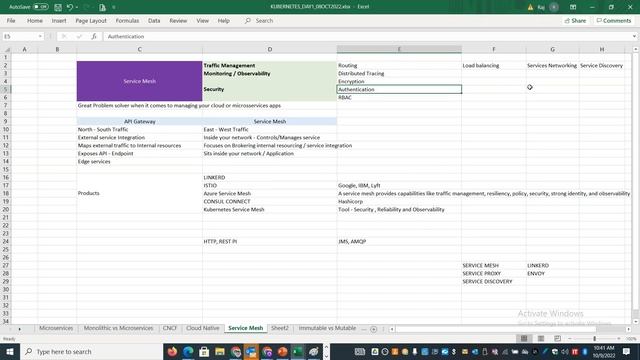640x360 pixels.
Task: Switch to the Insert ribbon tab
Action: (x=59, y=20)
